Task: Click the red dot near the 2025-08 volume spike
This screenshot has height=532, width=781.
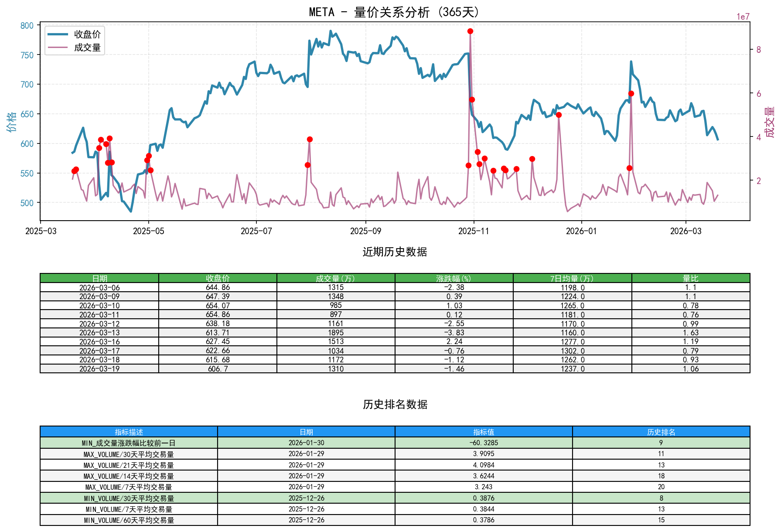Action: pyautogui.click(x=309, y=139)
